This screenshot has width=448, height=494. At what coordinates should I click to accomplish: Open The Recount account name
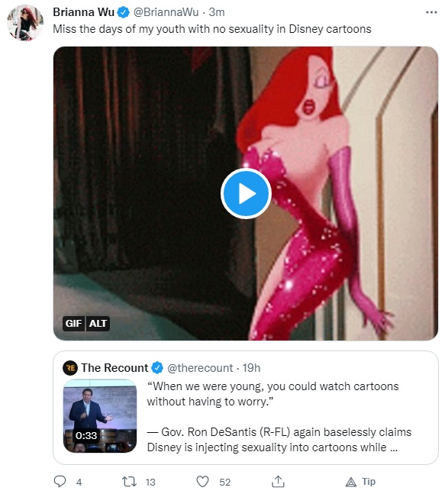[114, 368]
